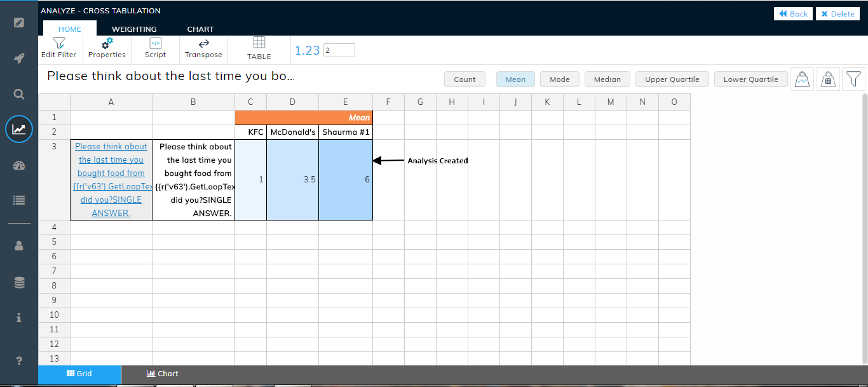Switch to the WEIGHTING tab

coord(134,29)
